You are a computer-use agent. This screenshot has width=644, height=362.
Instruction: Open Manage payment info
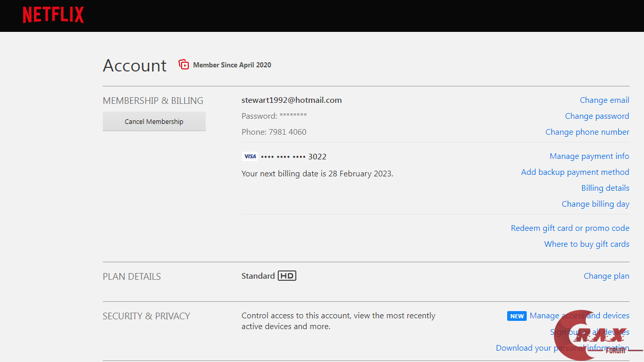[589, 156]
